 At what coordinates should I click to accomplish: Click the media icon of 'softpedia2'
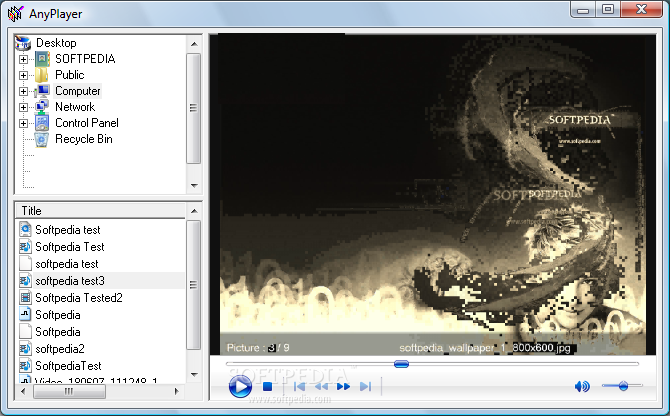point(26,349)
